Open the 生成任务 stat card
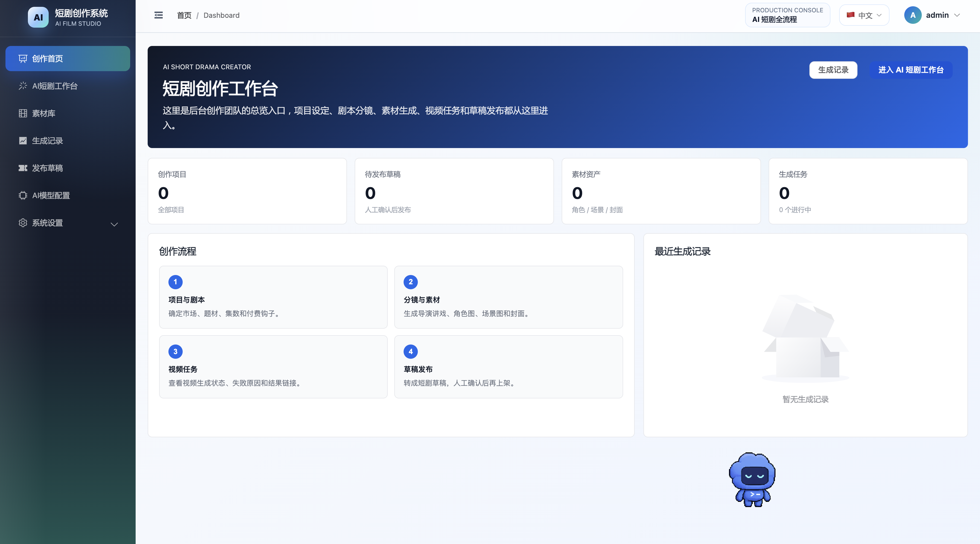Image resolution: width=980 pixels, height=544 pixels. point(868,191)
